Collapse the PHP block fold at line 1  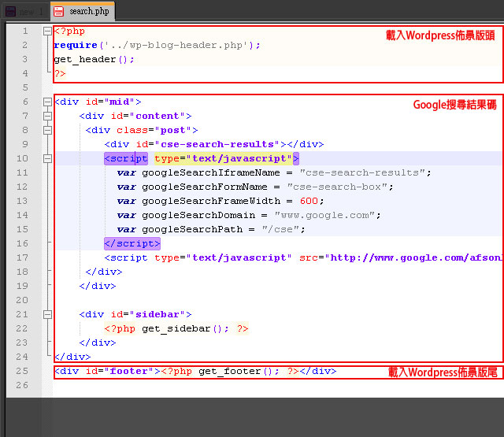(47, 31)
